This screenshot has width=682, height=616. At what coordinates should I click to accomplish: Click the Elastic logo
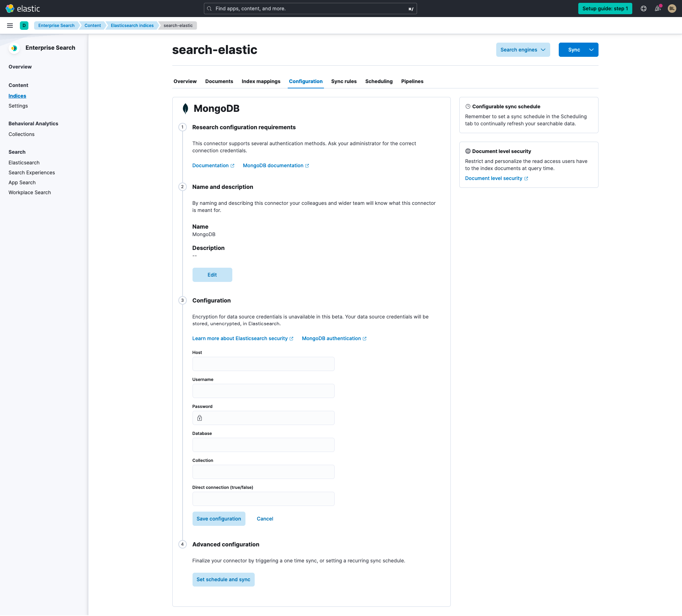pos(23,9)
